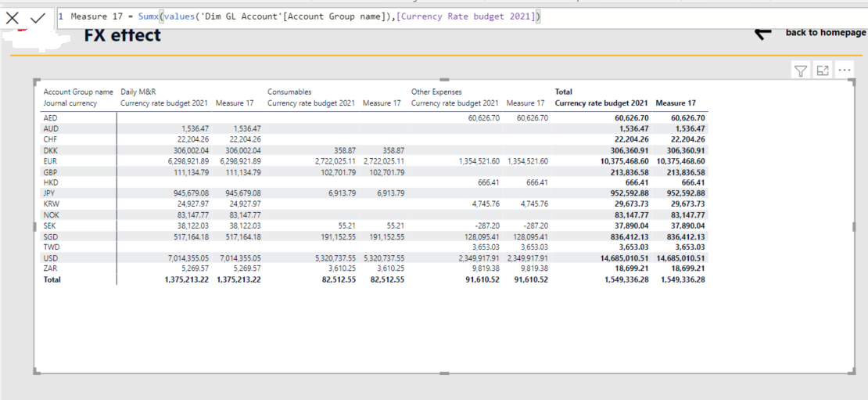Select the CHF row label
Image resolution: width=868 pixels, height=400 pixels.
(50, 139)
